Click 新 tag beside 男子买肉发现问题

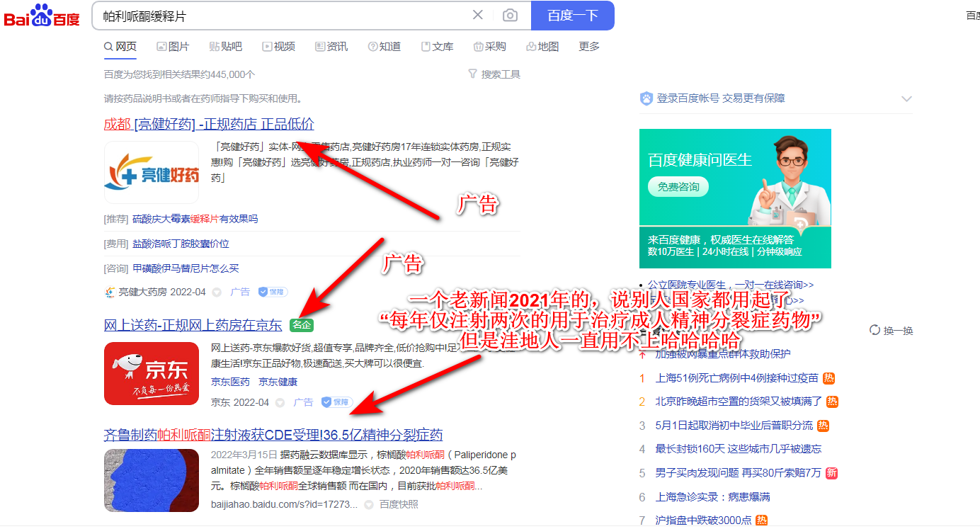[831, 473]
